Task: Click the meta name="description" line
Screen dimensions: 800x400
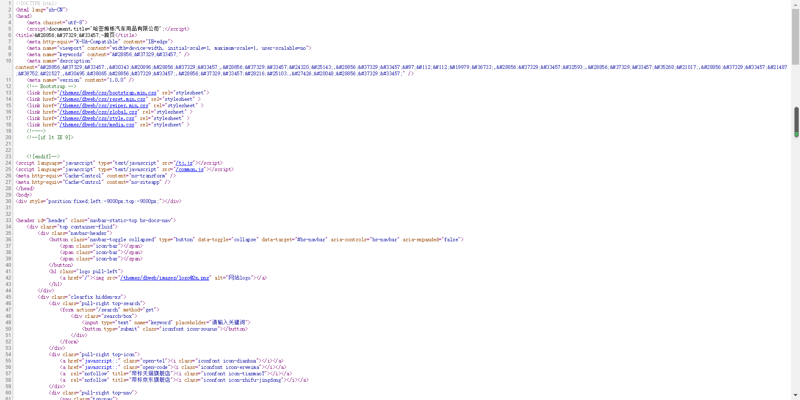Action: point(60,61)
